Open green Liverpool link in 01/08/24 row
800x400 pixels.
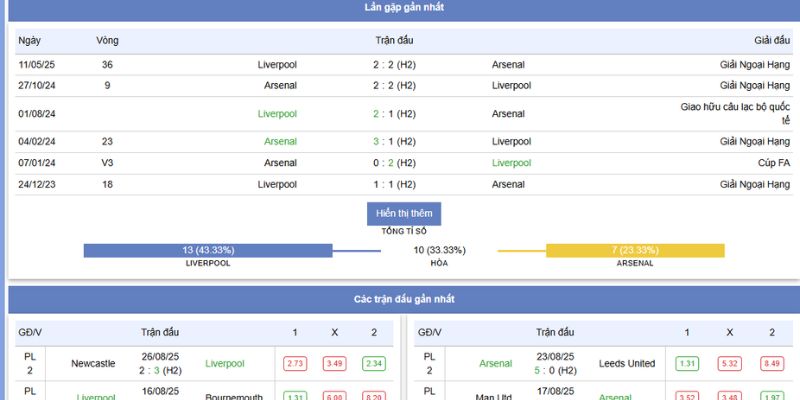[277, 114]
